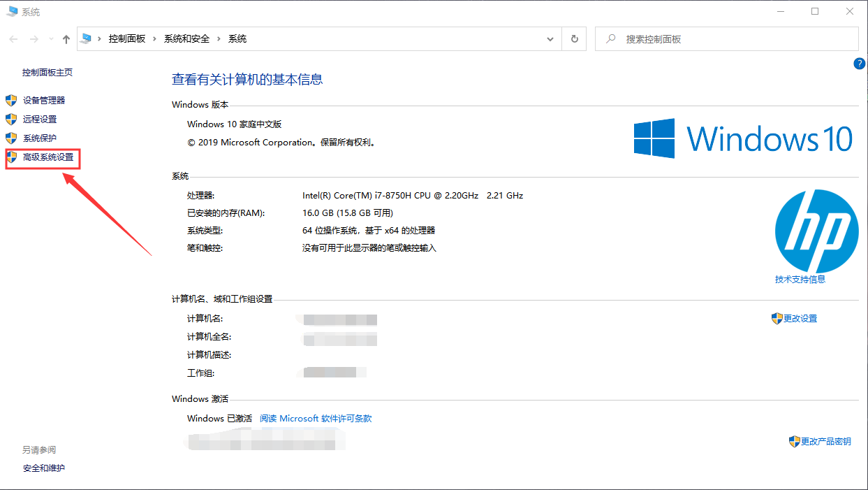Click the 查看有关计算机的基本信息 heading

point(247,80)
